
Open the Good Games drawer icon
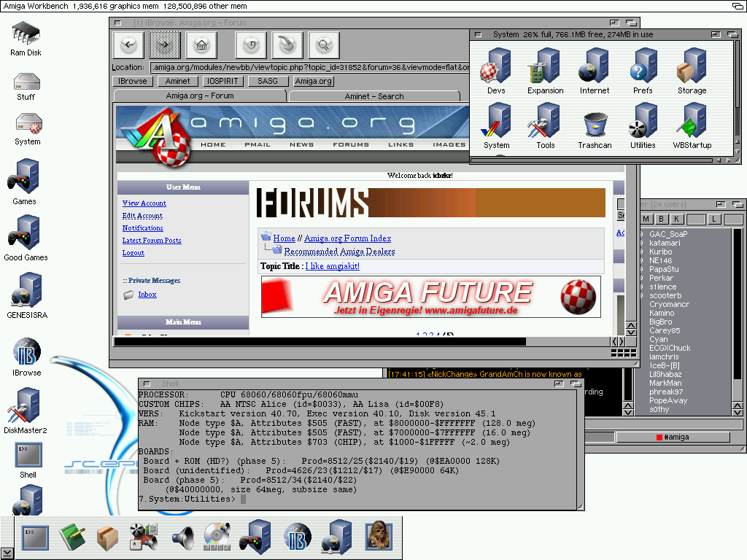click(26, 238)
